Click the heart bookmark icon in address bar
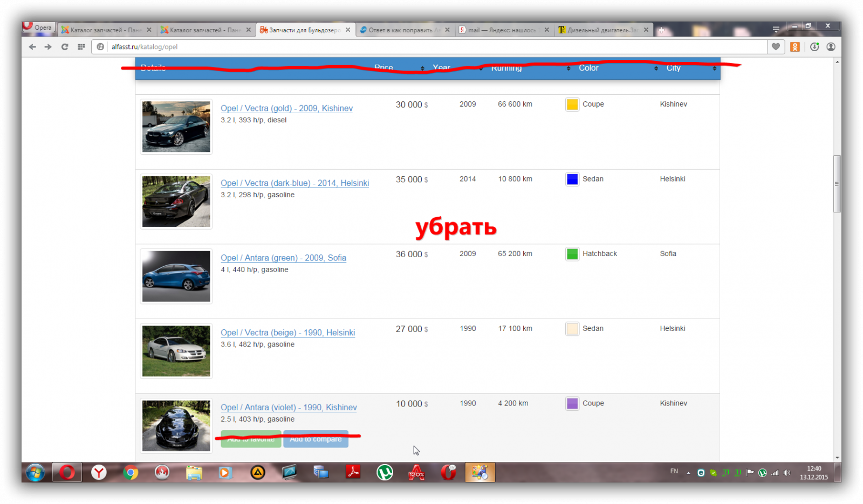This screenshot has width=863, height=504. point(776,47)
